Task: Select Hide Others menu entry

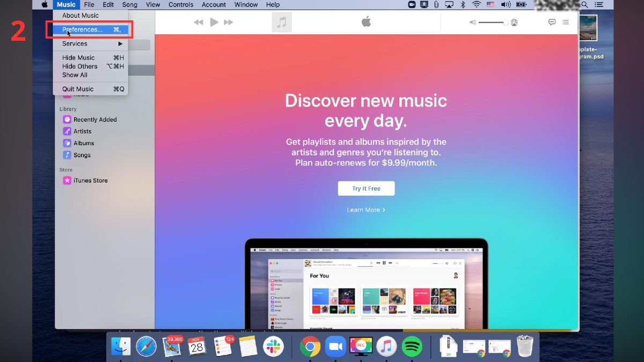Action: [x=90, y=66]
